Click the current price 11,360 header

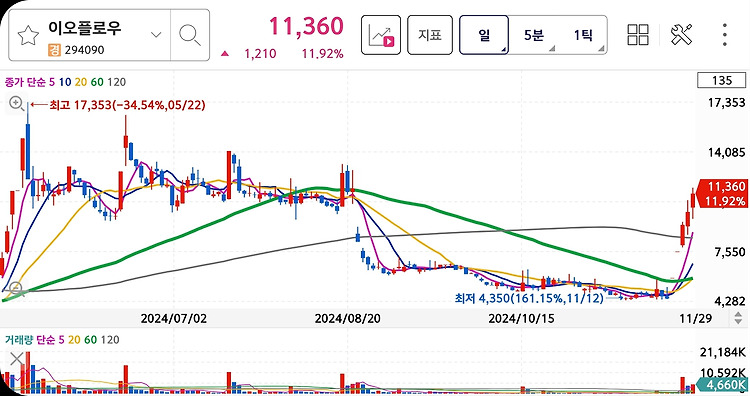306,26
